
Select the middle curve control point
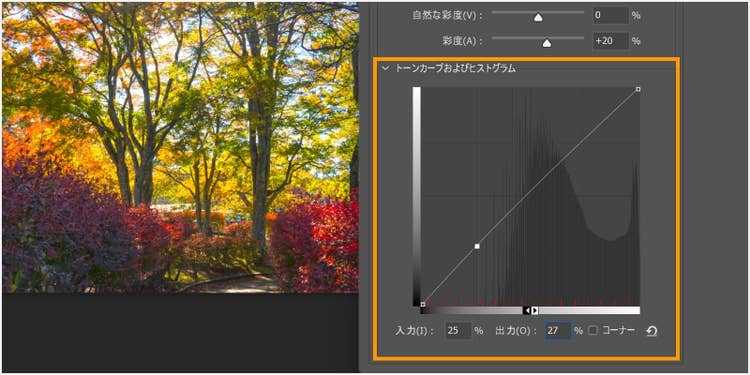click(x=477, y=246)
